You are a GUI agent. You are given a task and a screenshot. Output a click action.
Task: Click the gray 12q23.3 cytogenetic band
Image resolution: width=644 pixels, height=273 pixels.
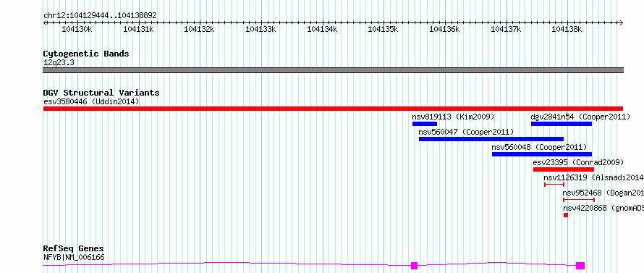(x=333, y=70)
